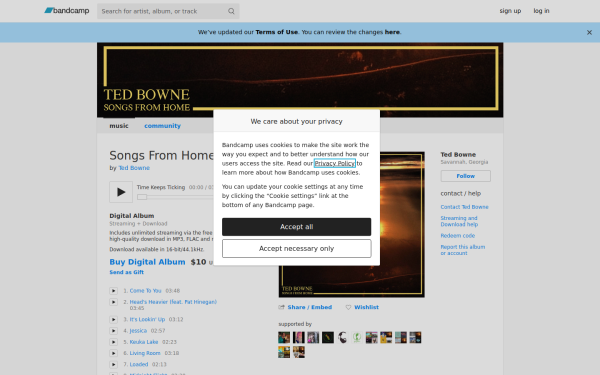Viewport: 600px width, 375px height.
Task: Click the eighth supporter avatar
Action: coord(386,338)
